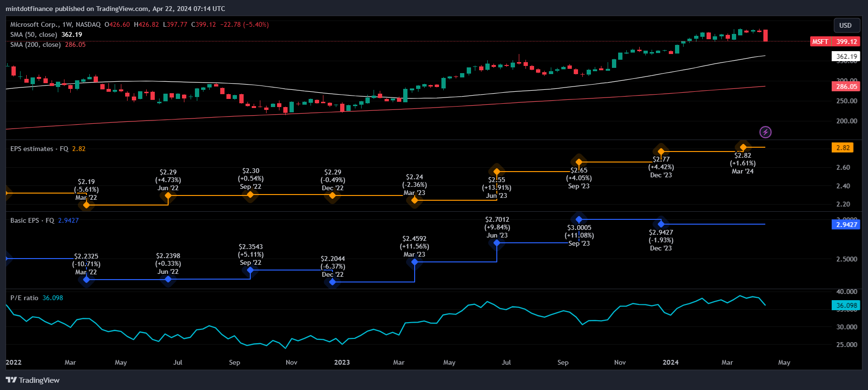
Task: Click the 2.5000 Basic EPS axis value
Action: 847,259
